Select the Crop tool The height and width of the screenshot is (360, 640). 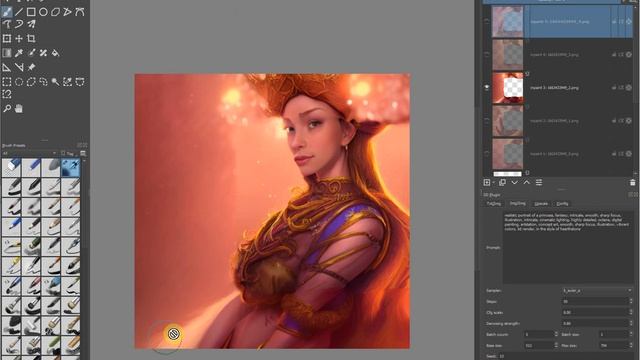click(31, 38)
